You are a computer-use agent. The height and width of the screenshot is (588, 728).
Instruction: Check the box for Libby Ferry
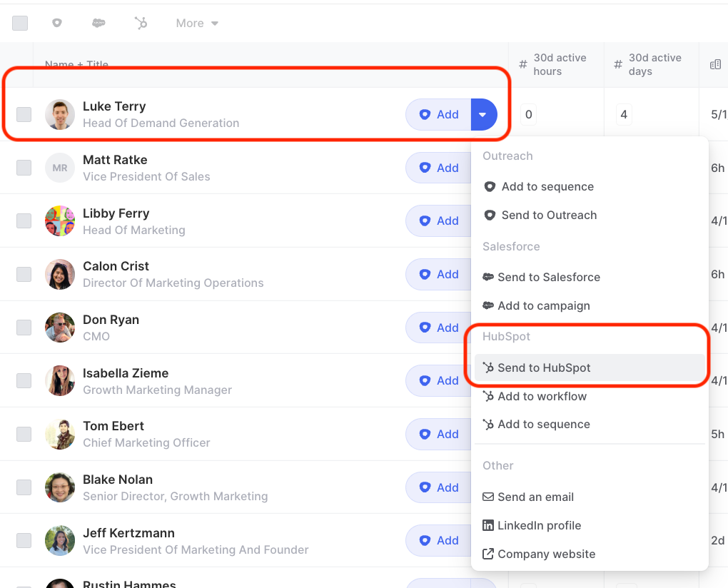coord(24,221)
